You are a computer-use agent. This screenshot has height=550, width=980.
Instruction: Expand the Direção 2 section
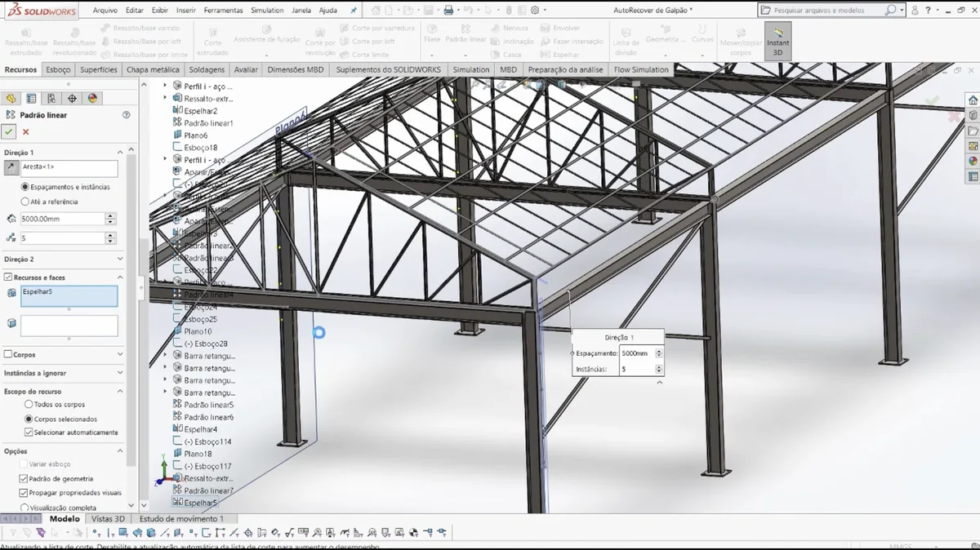pyautogui.click(x=119, y=259)
